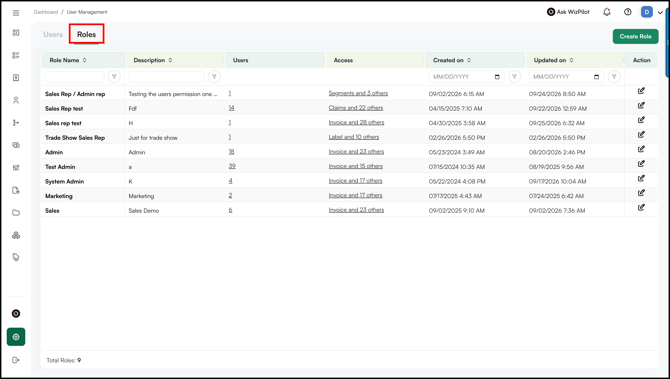Open the file export icon in the sidebar
The height and width of the screenshot is (379, 670).
click(x=16, y=190)
